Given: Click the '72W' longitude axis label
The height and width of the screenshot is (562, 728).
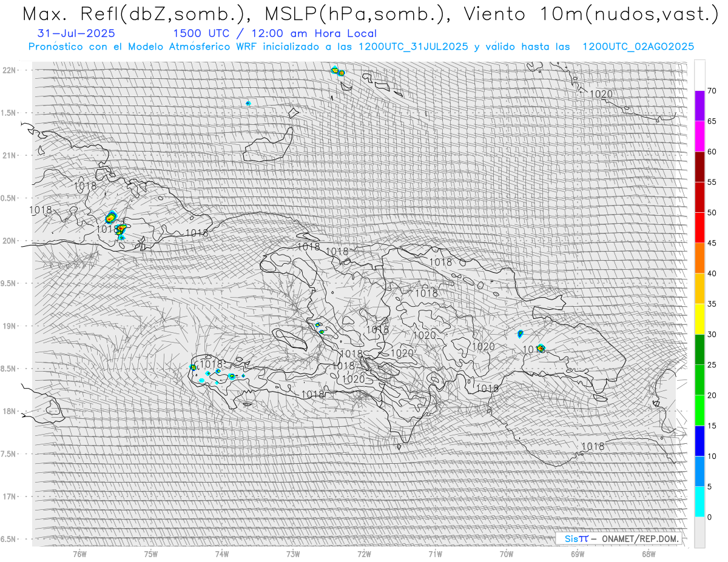Looking at the screenshot, I should pos(364,554).
